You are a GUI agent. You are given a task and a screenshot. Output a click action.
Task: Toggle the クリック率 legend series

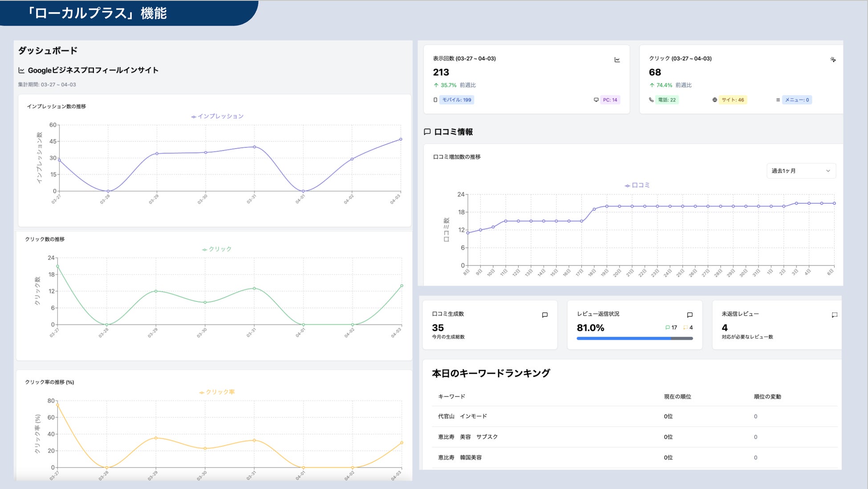(x=217, y=392)
